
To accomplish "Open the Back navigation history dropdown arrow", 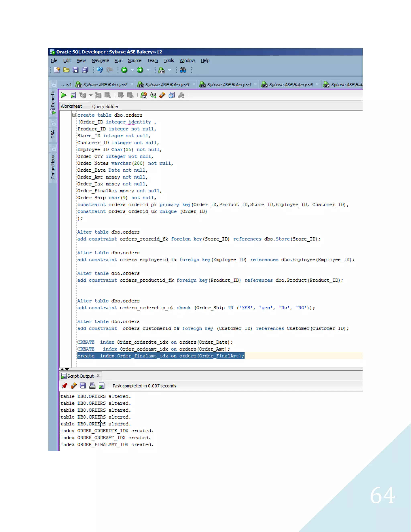I will coord(132,70).
